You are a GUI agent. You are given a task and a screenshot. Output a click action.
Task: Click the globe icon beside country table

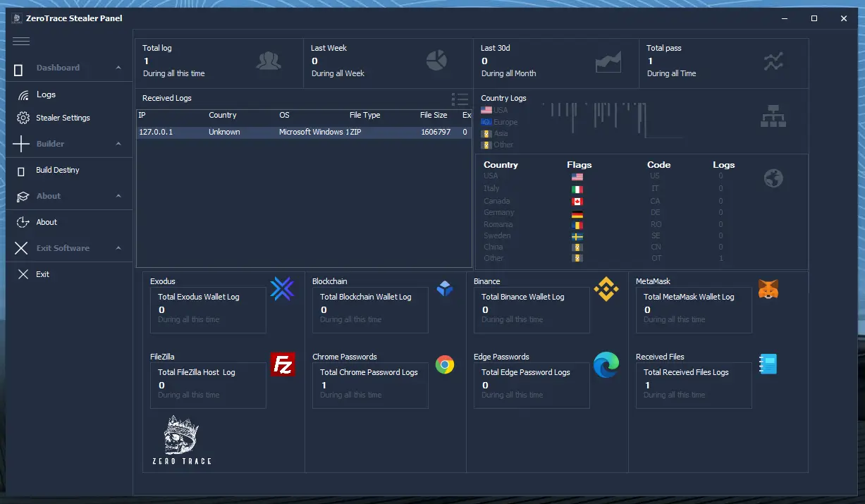click(773, 178)
